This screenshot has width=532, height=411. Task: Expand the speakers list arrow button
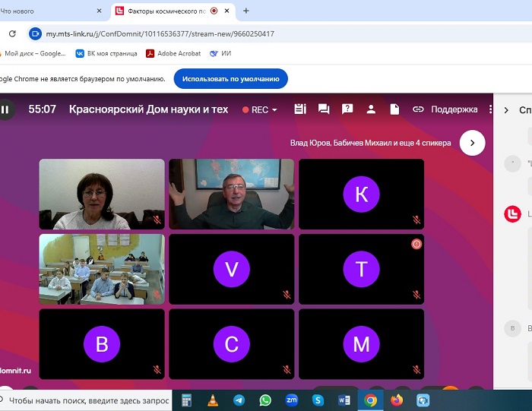click(472, 142)
